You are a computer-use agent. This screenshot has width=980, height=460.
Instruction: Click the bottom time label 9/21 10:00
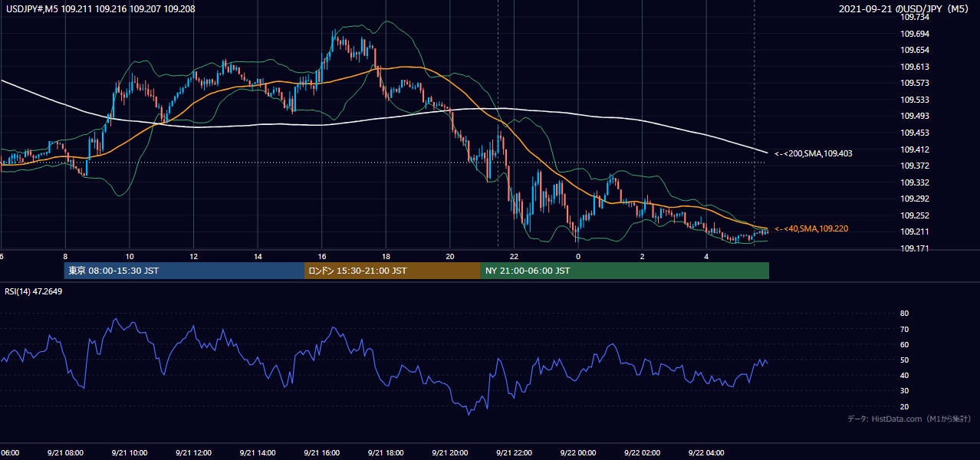pos(129,453)
